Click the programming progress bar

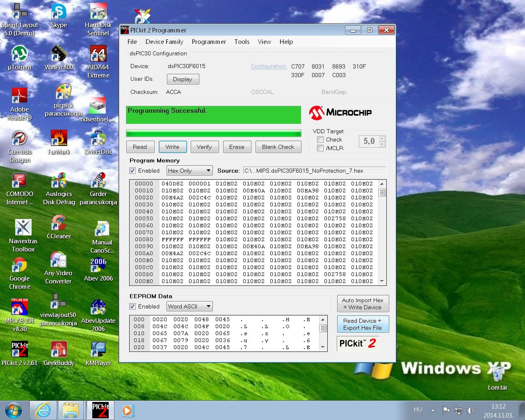click(213, 133)
